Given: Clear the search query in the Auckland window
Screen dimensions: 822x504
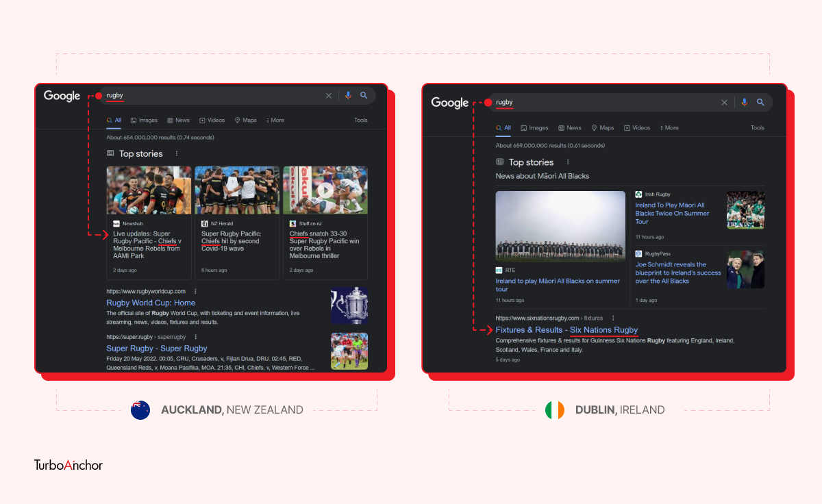Looking at the screenshot, I should click(328, 96).
